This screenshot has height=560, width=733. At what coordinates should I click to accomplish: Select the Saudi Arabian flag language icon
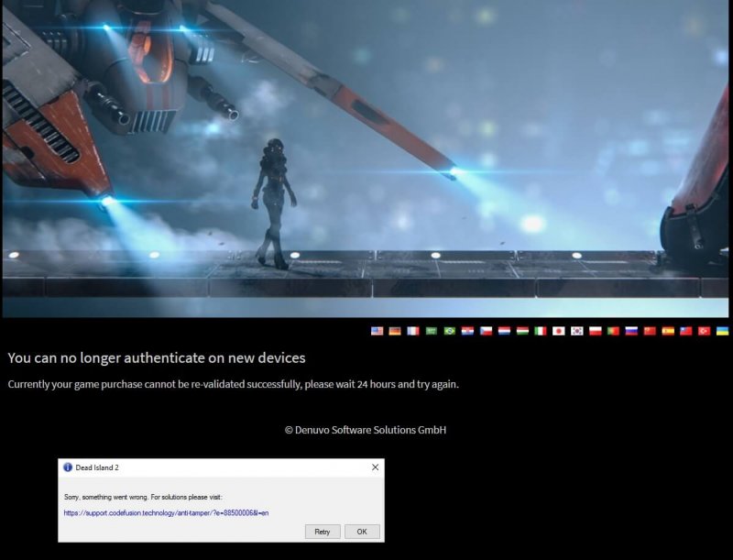click(430, 332)
